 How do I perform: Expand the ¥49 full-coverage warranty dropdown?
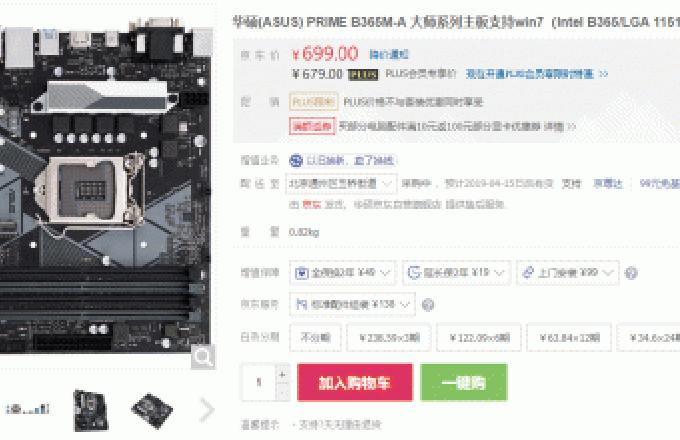tap(343, 273)
